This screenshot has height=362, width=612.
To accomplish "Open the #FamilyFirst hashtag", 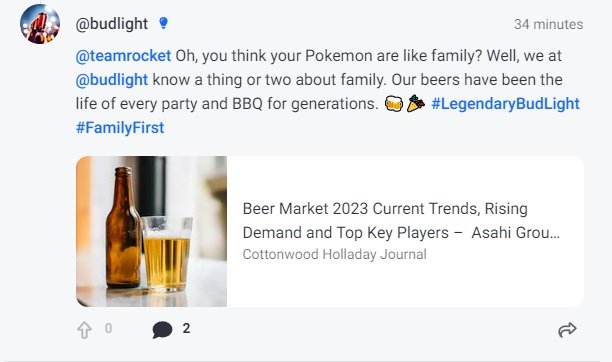I will click(120, 128).
